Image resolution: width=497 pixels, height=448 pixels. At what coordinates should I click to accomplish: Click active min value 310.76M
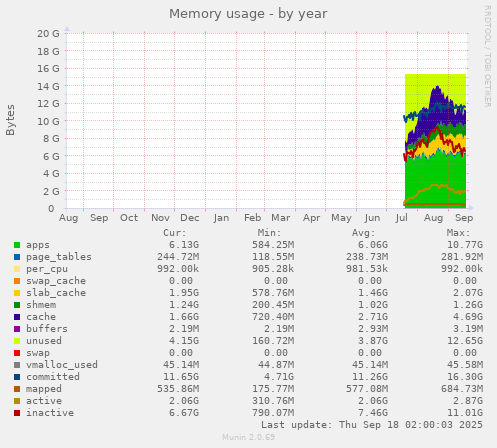pyautogui.click(x=273, y=401)
